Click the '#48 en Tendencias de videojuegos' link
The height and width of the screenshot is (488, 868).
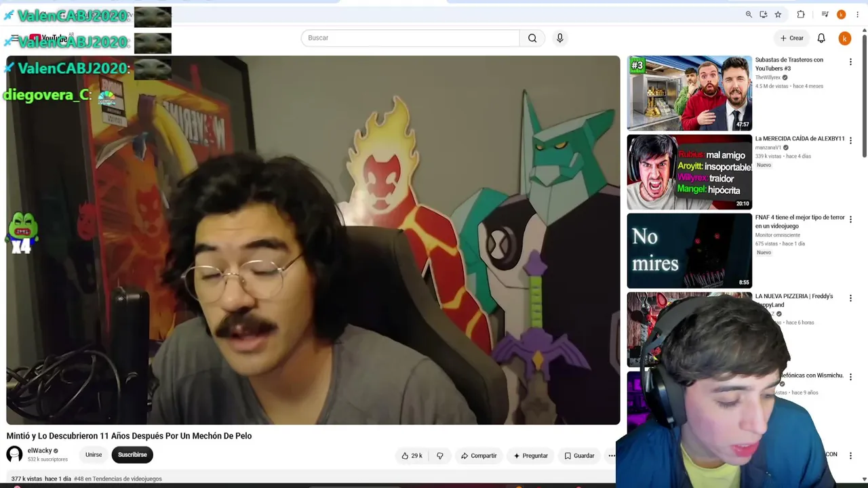tap(118, 479)
